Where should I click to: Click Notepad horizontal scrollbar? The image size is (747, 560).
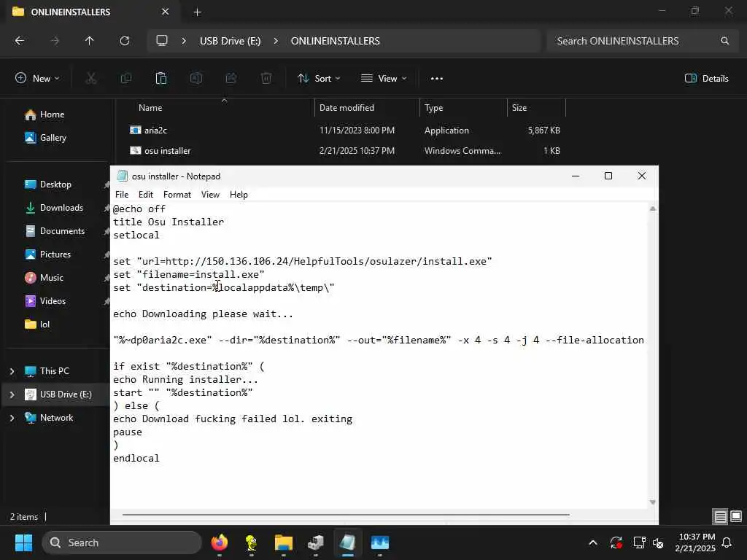[x=346, y=515]
